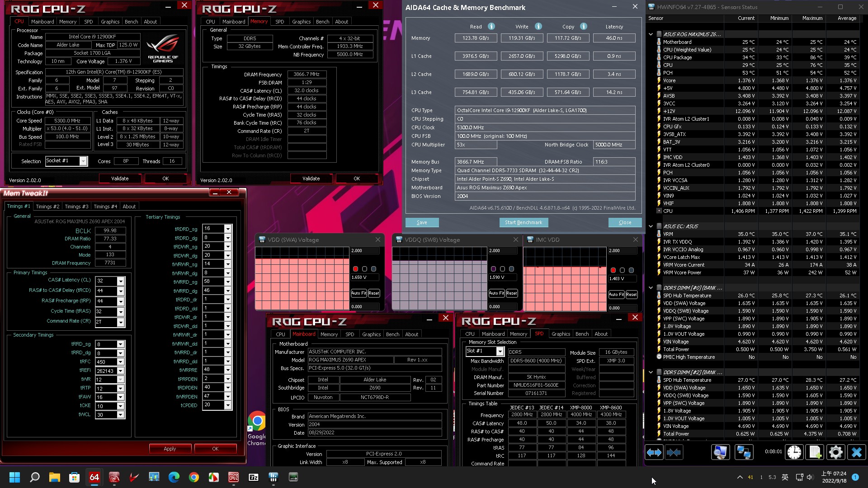Open HWiNFO sensor search monitor icon

coord(721,452)
